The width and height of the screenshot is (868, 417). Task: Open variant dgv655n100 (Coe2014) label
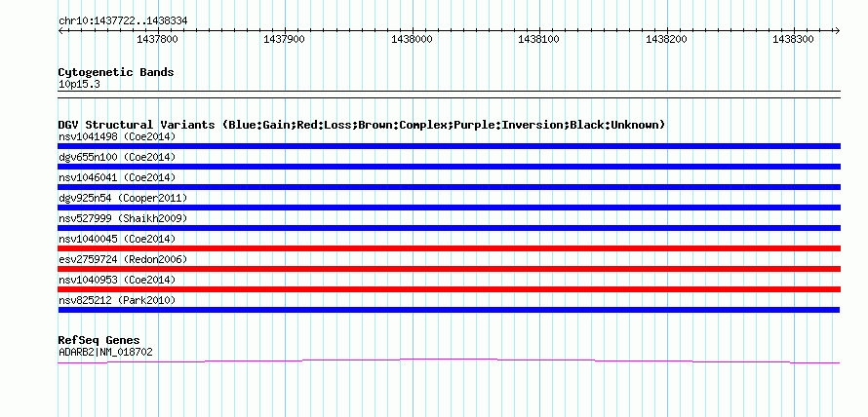(117, 157)
